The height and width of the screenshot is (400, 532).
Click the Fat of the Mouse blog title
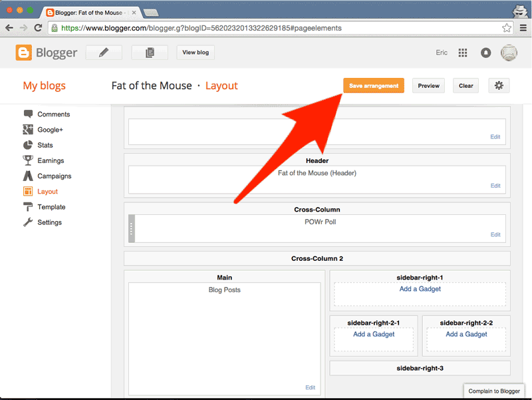point(152,86)
